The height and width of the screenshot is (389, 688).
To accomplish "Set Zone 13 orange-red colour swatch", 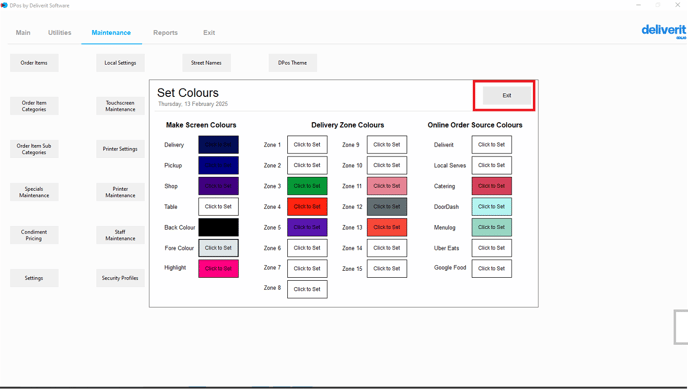I will [387, 227].
